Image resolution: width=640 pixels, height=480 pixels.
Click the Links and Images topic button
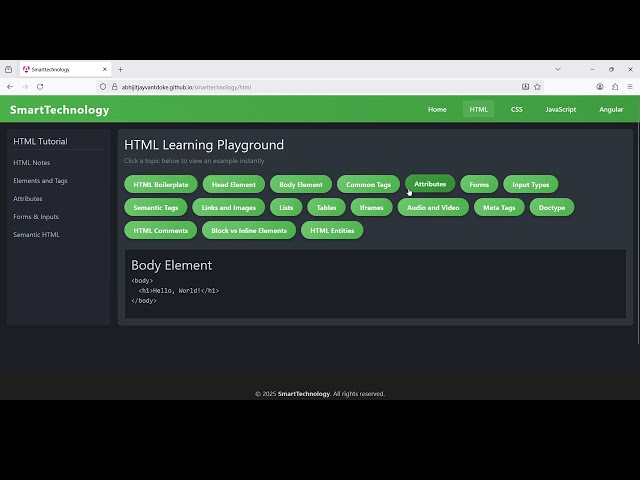coord(229,207)
